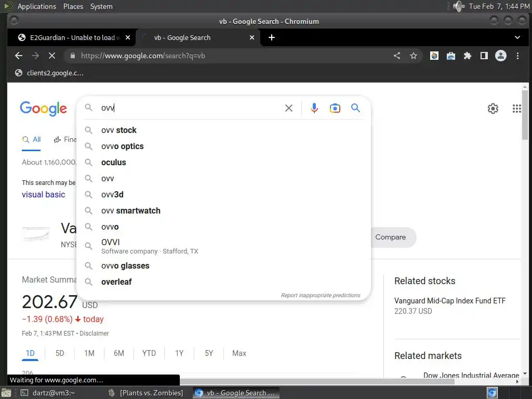Open the profile avatar icon
This screenshot has height=399, width=532.
coord(500,56)
